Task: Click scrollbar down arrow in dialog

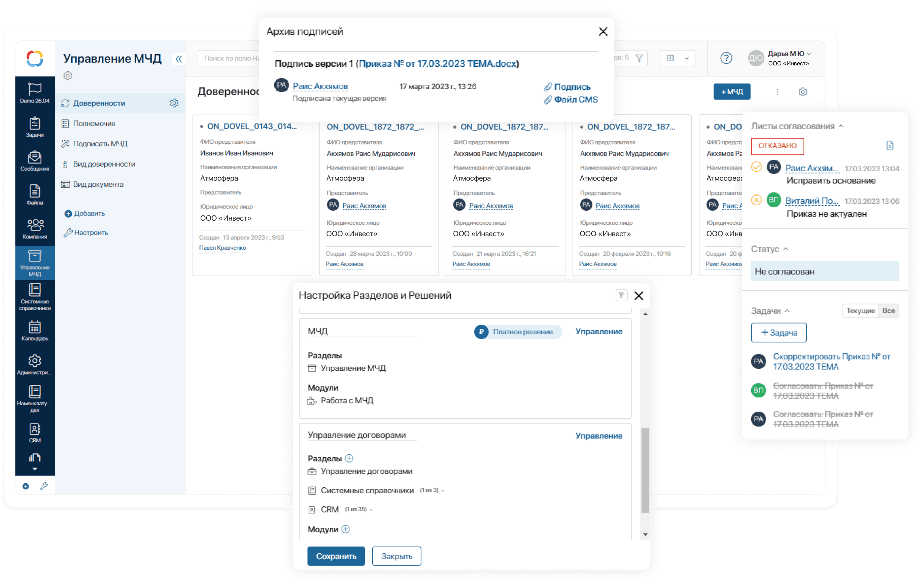Action: point(645,535)
